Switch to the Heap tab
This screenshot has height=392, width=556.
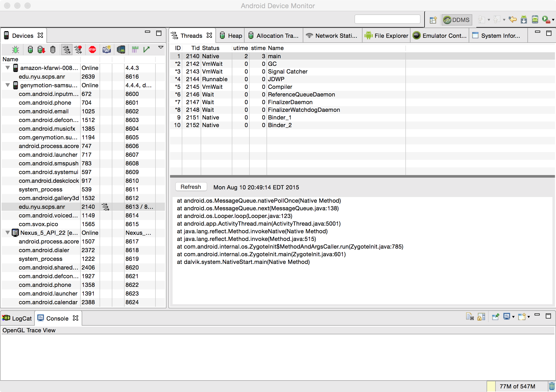[x=231, y=36]
